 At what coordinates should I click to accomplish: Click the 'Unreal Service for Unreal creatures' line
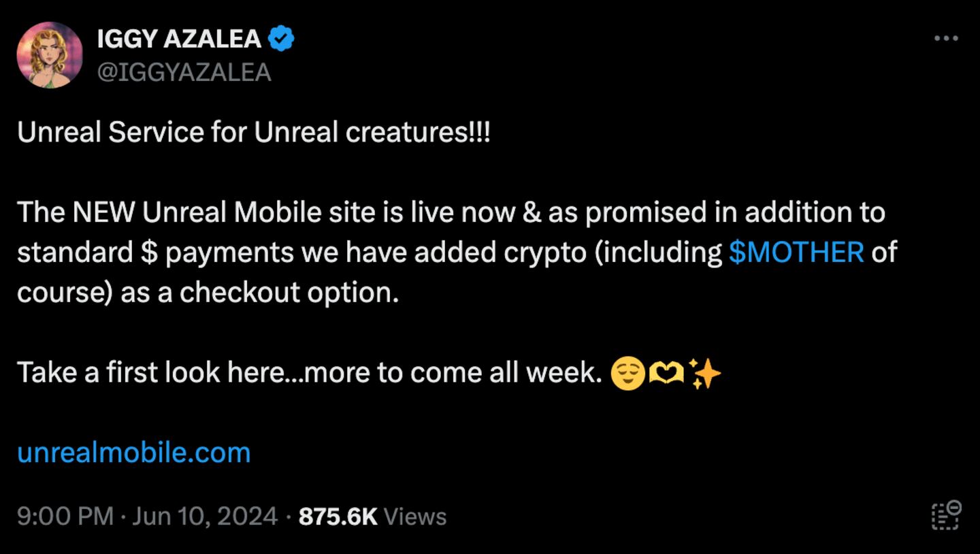point(254,132)
